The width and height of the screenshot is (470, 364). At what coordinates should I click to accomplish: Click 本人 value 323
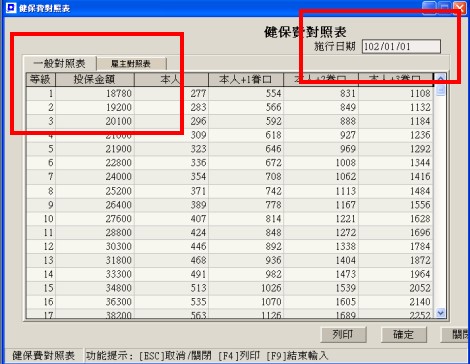pyautogui.click(x=171, y=149)
